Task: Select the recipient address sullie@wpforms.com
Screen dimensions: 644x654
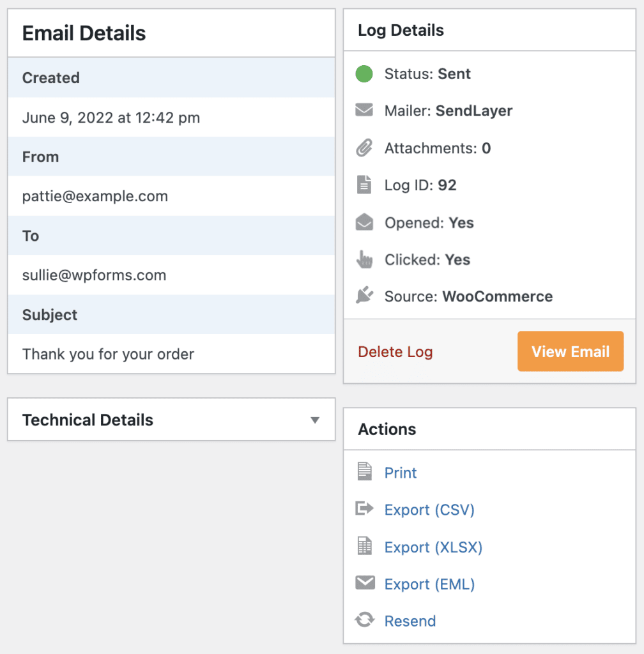Action: [x=93, y=275]
